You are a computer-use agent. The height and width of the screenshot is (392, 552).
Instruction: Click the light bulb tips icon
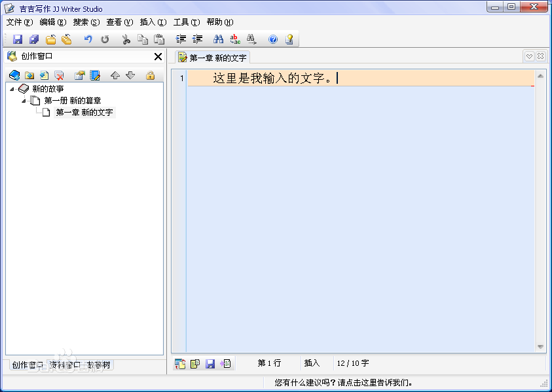click(289, 39)
